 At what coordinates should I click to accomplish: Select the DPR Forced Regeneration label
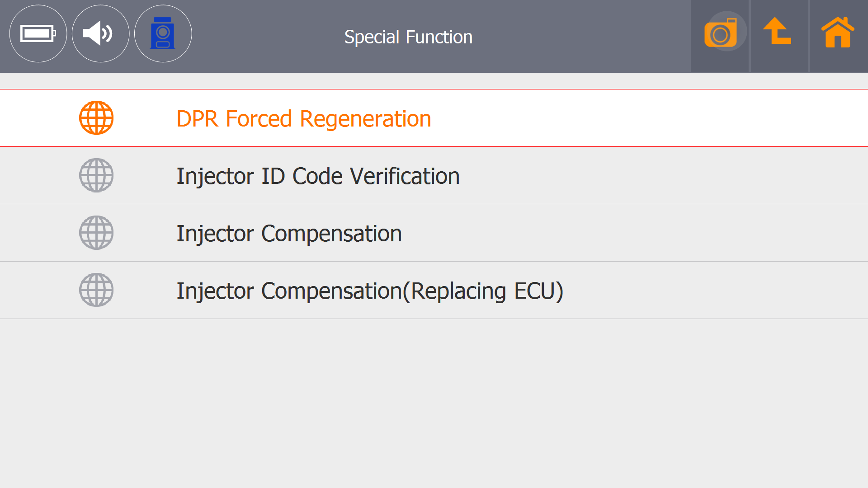click(x=303, y=119)
